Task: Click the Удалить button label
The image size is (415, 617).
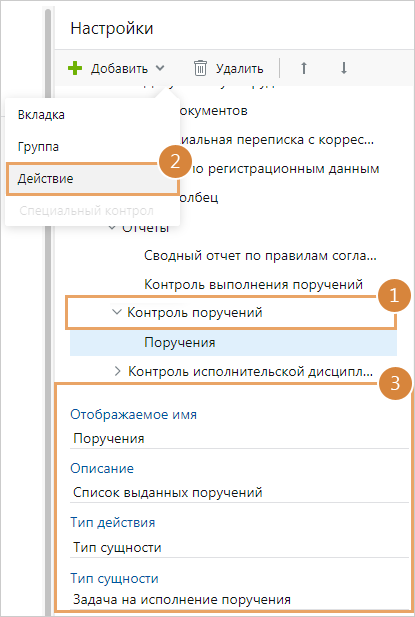Action: (240, 68)
